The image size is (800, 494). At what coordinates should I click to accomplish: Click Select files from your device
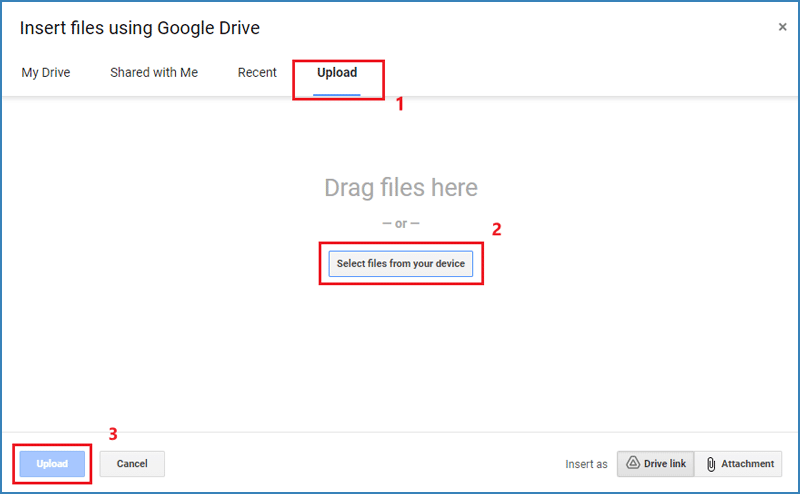click(401, 263)
